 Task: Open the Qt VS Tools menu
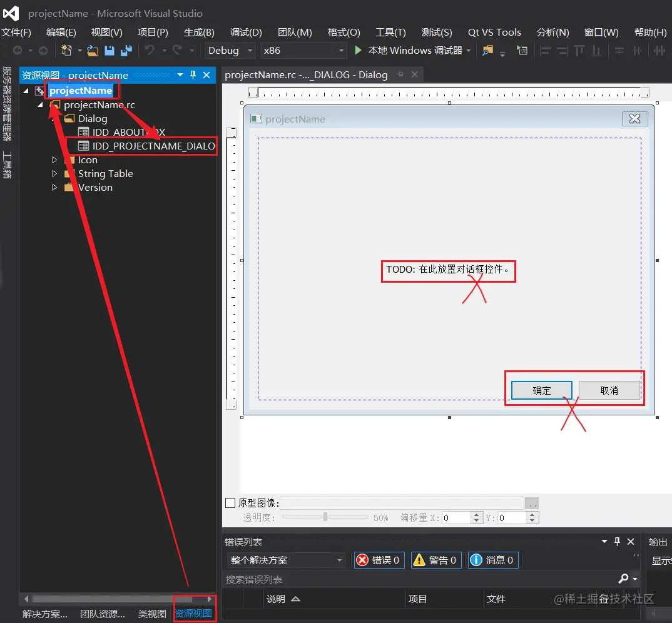tap(494, 33)
